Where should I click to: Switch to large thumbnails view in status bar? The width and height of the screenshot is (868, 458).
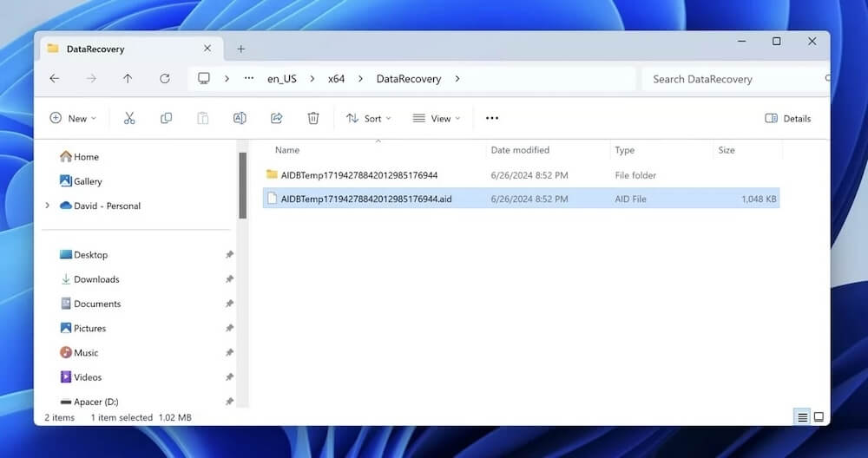click(819, 417)
